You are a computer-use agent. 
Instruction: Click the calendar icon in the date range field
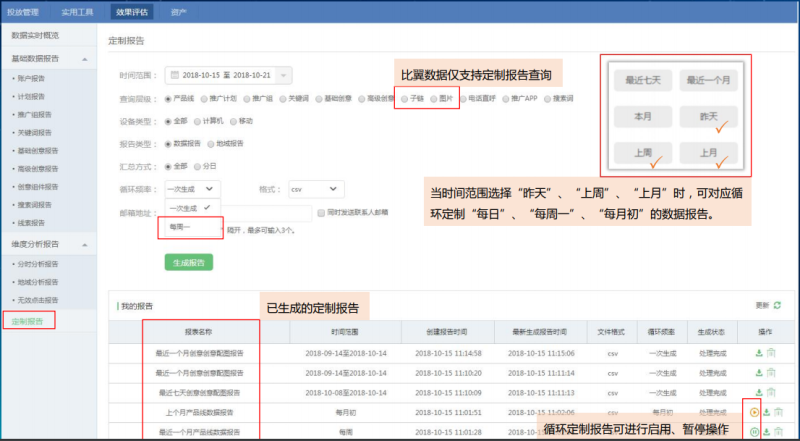[174, 75]
